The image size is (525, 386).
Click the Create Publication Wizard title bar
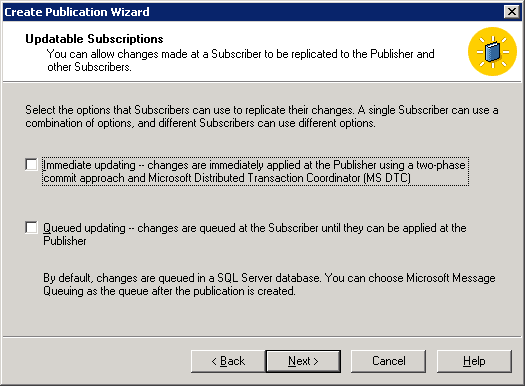pyautogui.click(x=251, y=12)
